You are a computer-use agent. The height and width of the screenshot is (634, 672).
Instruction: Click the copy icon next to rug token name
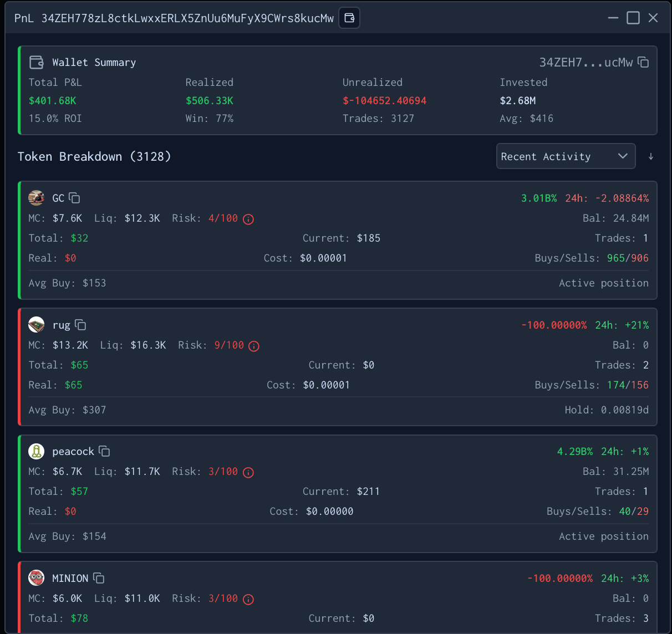click(81, 325)
